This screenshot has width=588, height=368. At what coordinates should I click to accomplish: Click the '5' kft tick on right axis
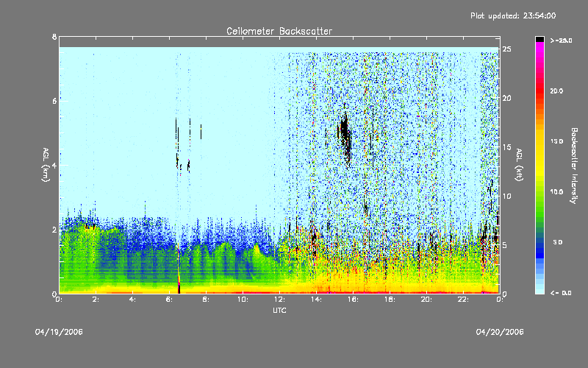pos(505,245)
